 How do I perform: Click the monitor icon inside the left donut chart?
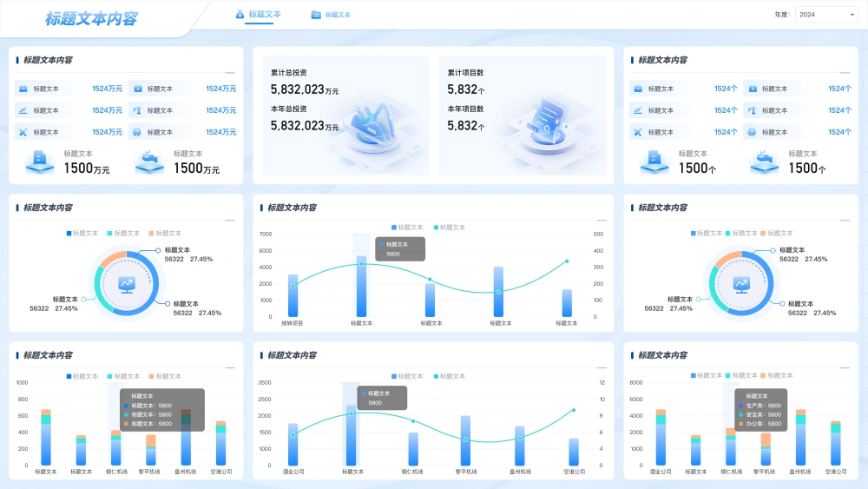127,284
